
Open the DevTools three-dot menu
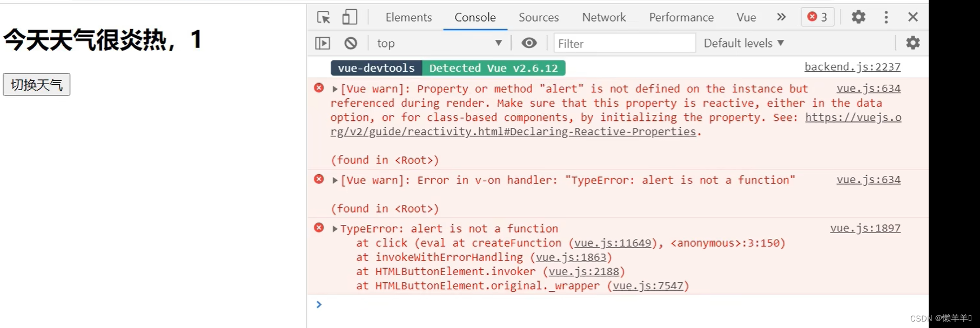pyautogui.click(x=886, y=17)
